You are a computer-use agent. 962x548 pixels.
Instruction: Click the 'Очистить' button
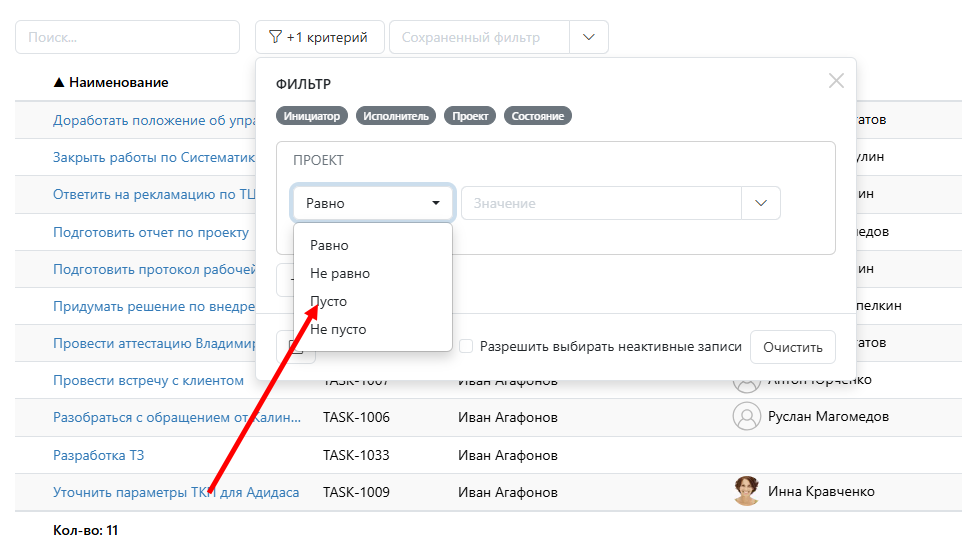[x=793, y=347]
